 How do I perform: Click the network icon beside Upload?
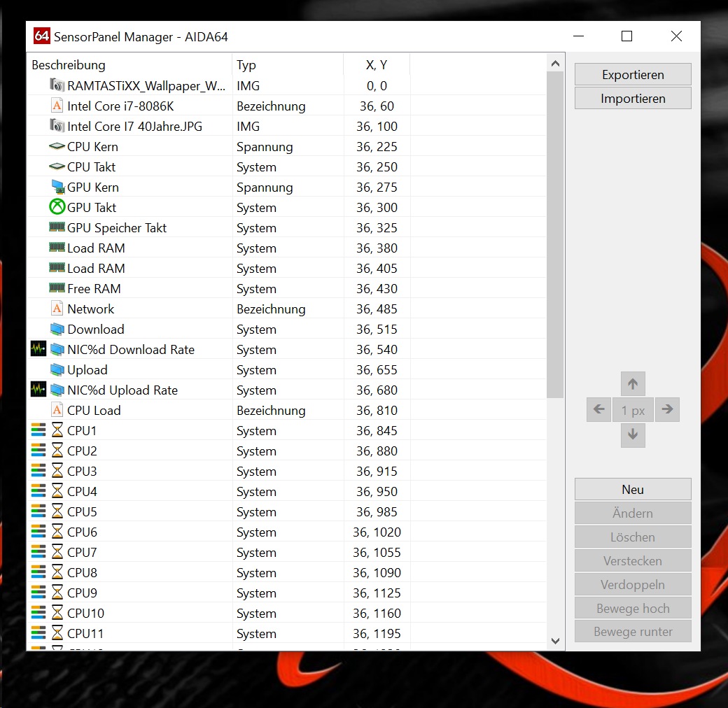click(57, 369)
